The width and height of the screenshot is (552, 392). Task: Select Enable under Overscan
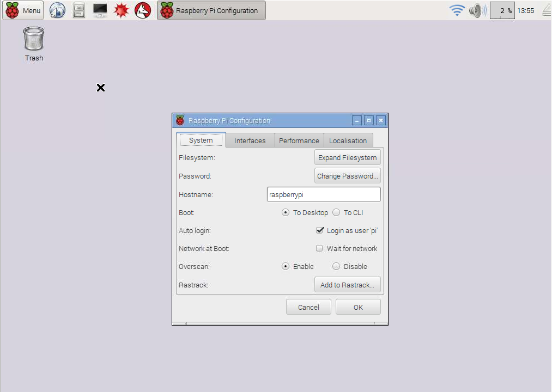click(285, 266)
